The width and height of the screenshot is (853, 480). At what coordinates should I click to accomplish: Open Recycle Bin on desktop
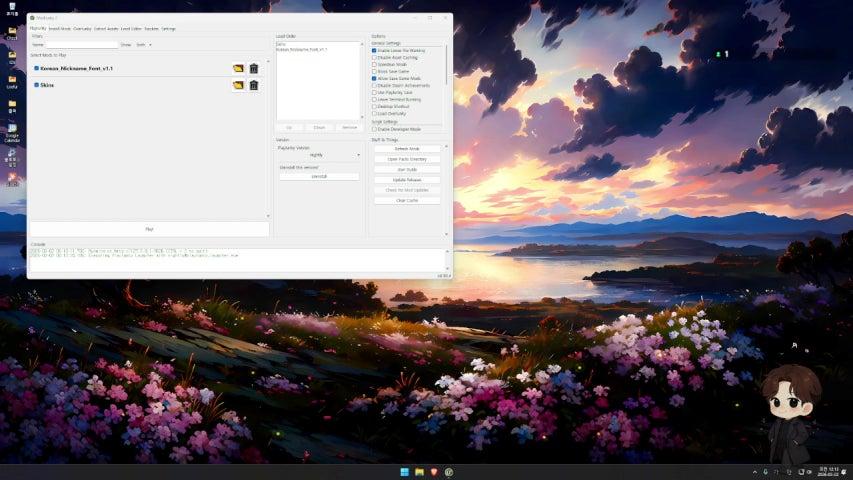[x=12, y=8]
